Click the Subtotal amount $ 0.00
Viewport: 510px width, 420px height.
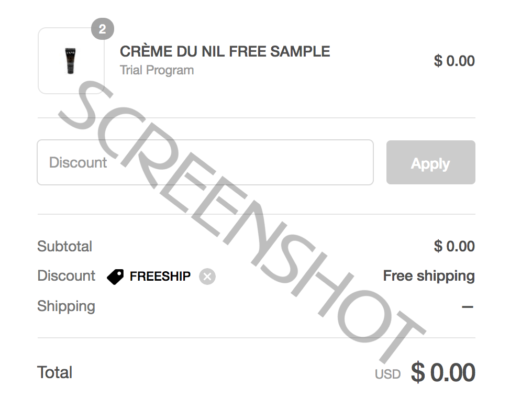(454, 246)
